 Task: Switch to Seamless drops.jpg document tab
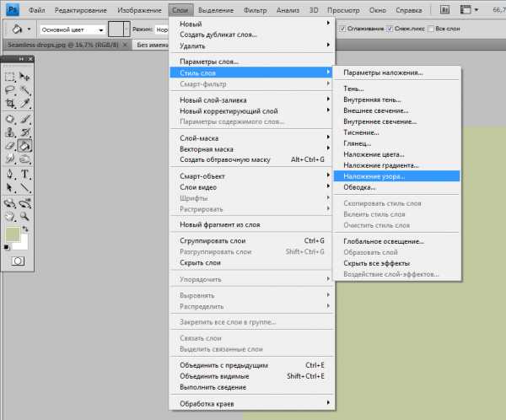coord(52,44)
